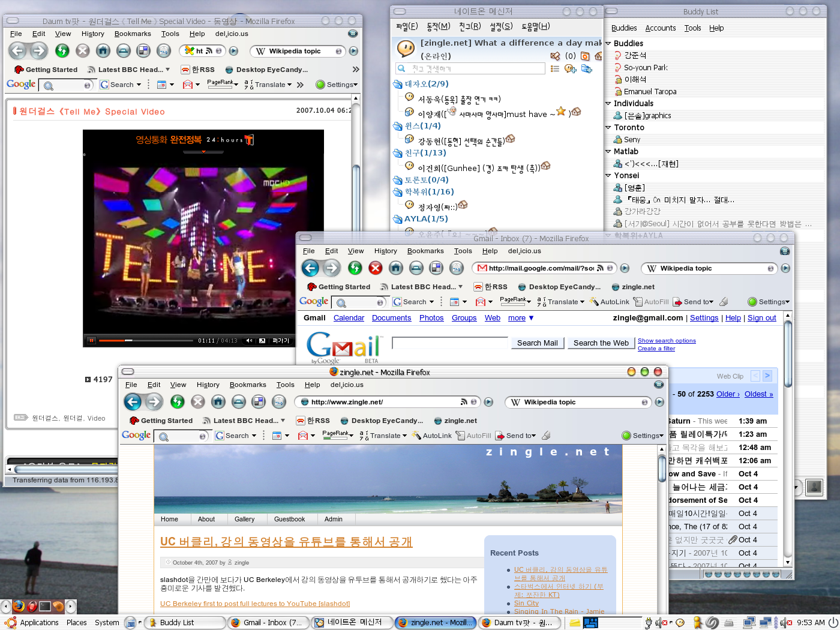Image resolution: width=840 pixels, height=630 pixels.
Task: Click Create a filter link in Gmail
Action: click(x=656, y=348)
